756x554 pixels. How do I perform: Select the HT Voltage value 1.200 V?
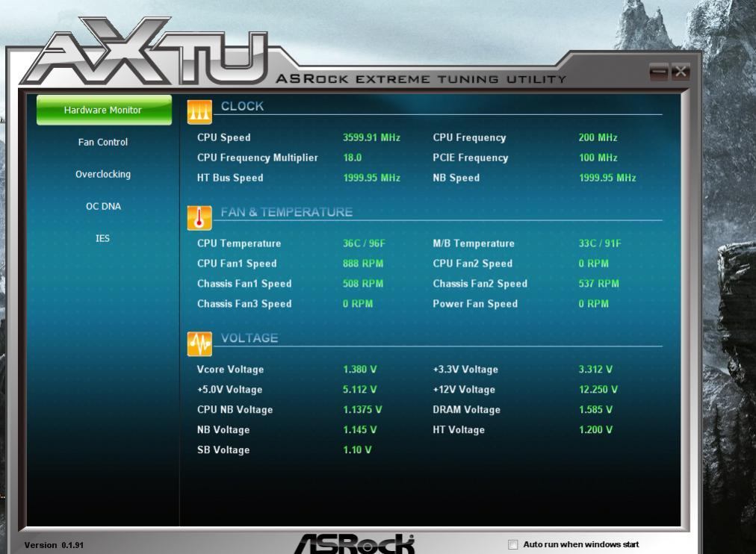(x=595, y=430)
